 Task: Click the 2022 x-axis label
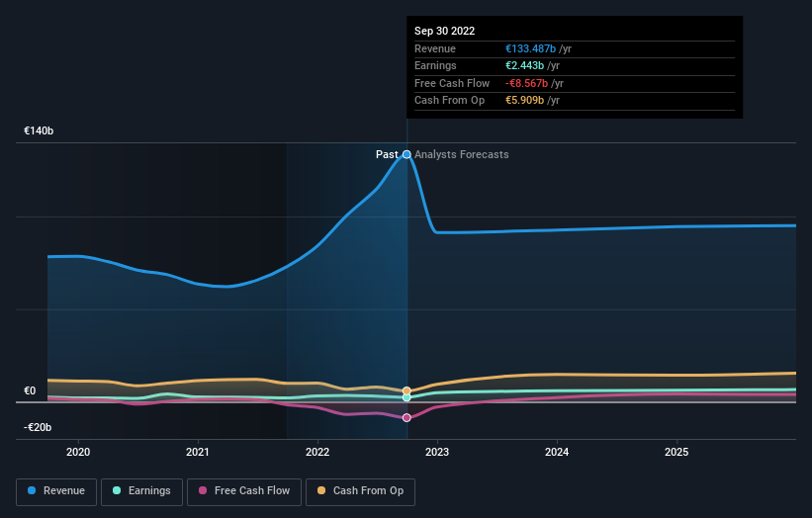pyautogui.click(x=317, y=452)
